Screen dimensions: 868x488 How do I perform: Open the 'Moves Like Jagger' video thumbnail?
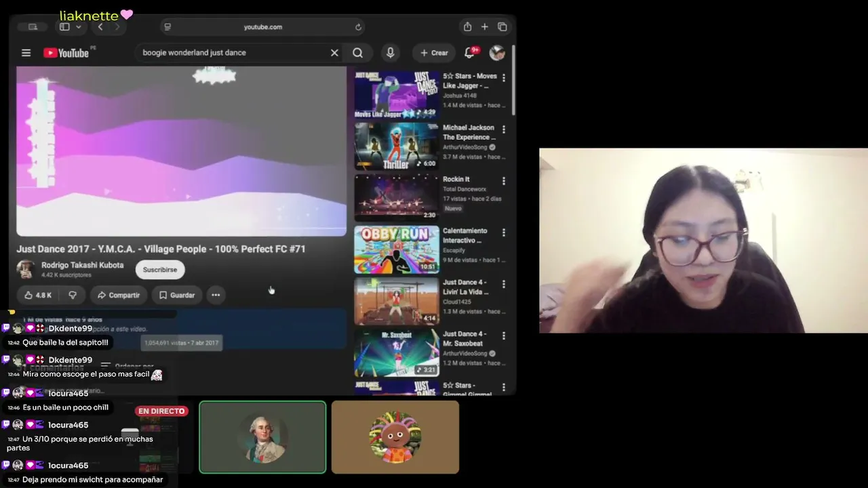[x=397, y=95]
